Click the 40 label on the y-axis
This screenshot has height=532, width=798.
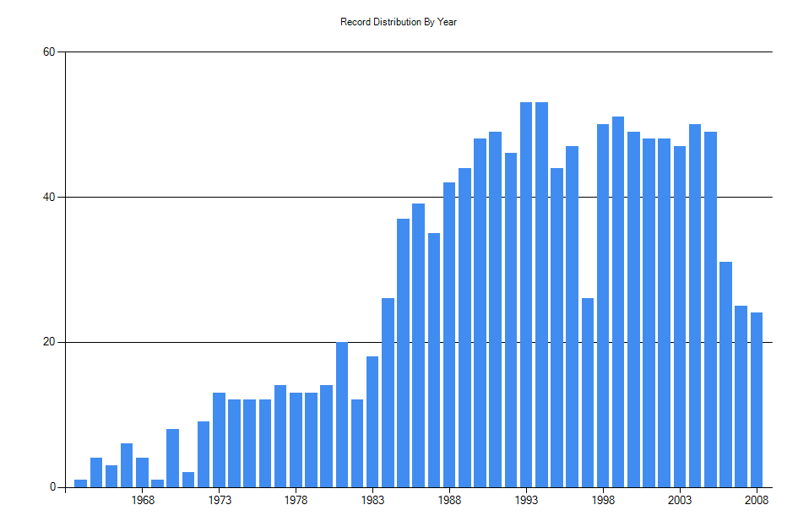pos(49,197)
